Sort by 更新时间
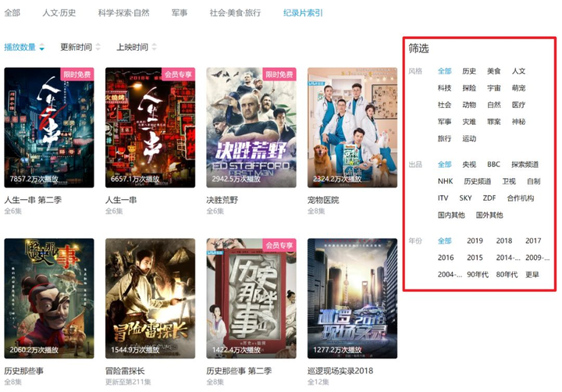 (80, 47)
